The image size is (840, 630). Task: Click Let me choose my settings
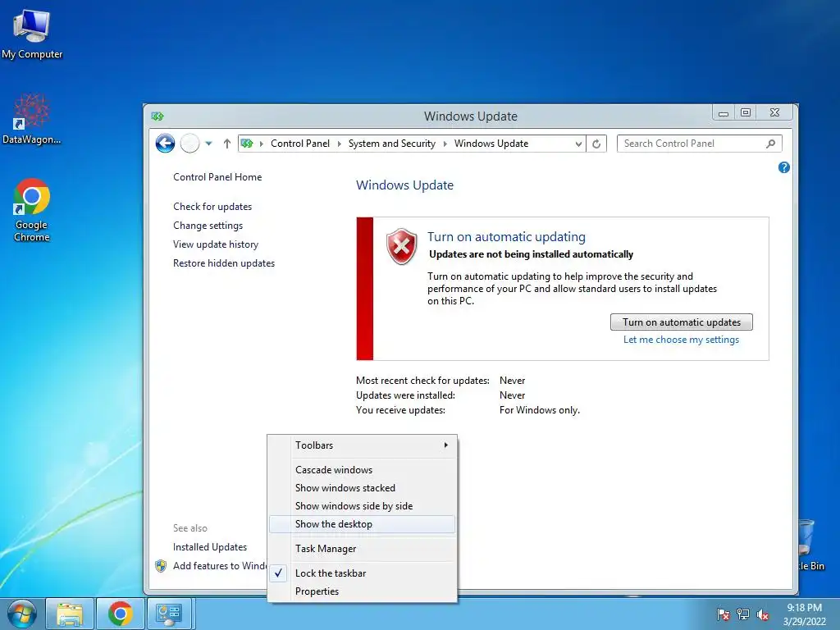pyautogui.click(x=681, y=340)
